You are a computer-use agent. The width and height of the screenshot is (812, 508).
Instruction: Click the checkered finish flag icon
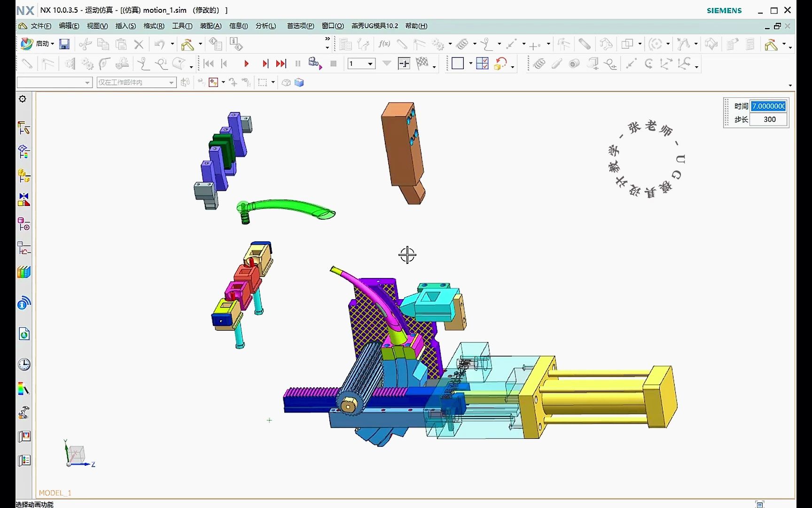click(x=422, y=63)
